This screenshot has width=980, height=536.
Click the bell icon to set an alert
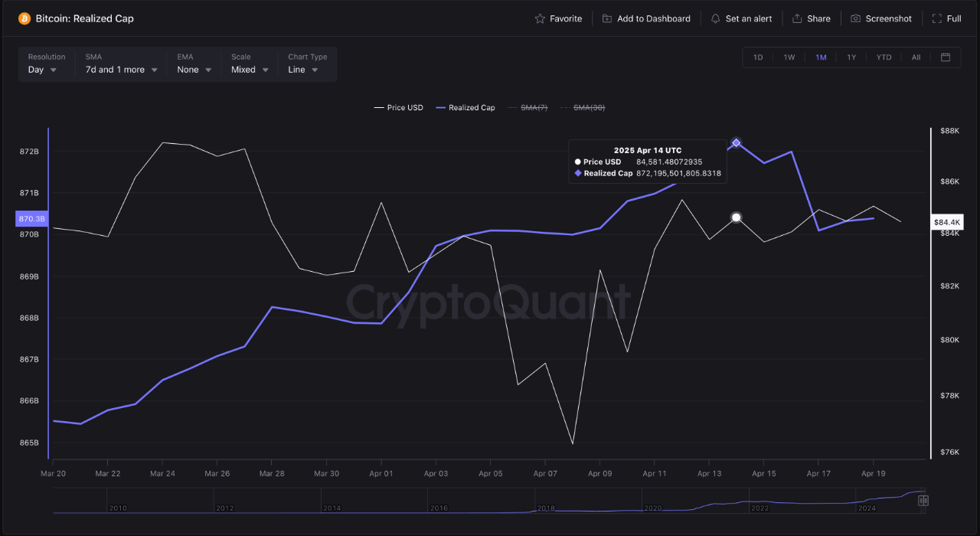click(714, 18)
